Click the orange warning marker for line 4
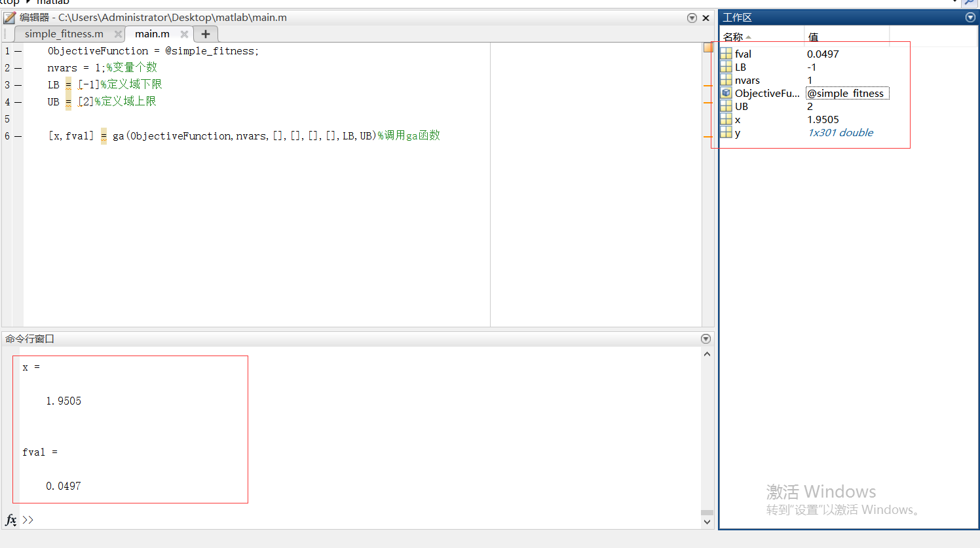Image resolution: width=980 pixels, height=548 pixels. tap(707, 103)
